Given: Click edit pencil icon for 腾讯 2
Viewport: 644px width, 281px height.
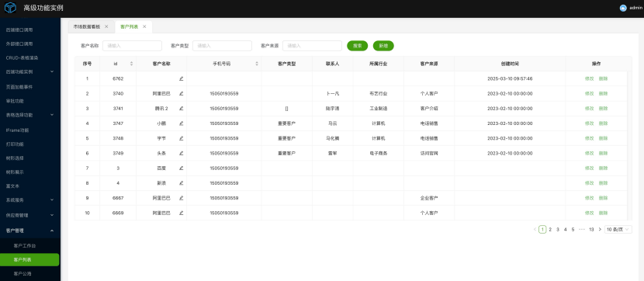Looking at the screenshot, I should pyautogui.click(x=181, y=109).
